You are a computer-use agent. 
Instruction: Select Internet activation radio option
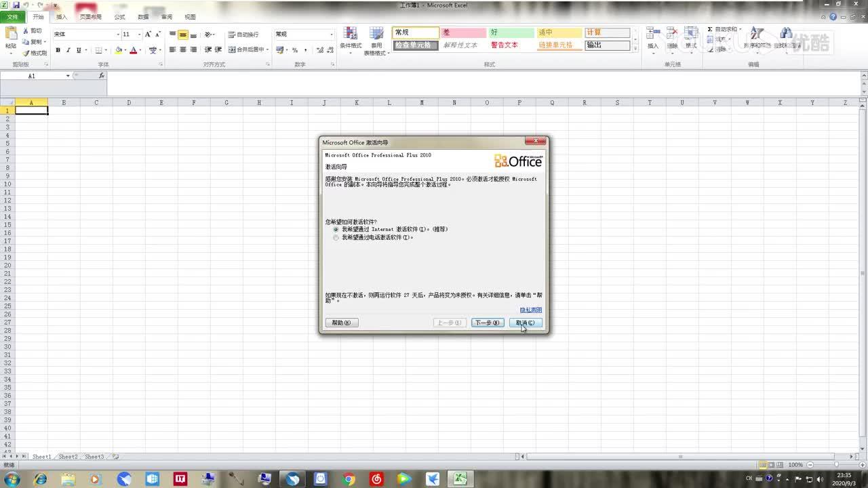pyautogui.click(x=335, y=229)
